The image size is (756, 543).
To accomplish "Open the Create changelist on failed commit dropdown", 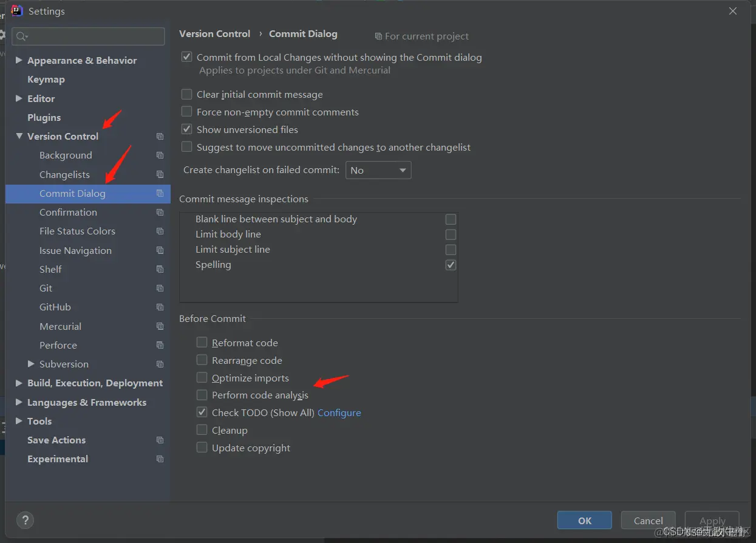I will (378, 170).
